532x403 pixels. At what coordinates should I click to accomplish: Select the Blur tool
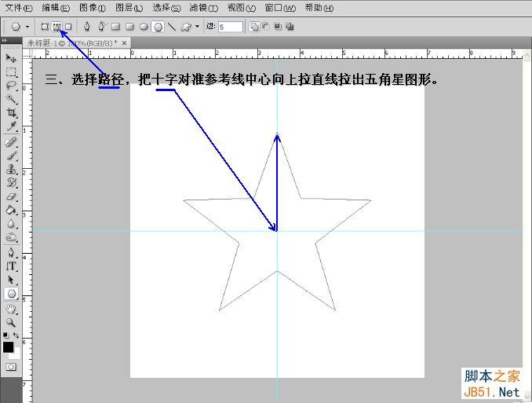click(11, 224)
